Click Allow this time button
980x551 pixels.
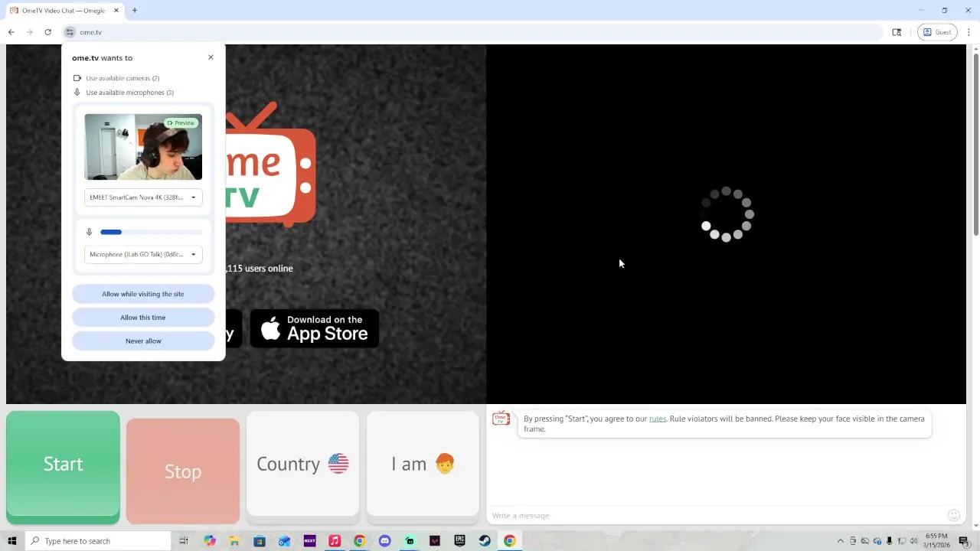(x=143, y=318)
